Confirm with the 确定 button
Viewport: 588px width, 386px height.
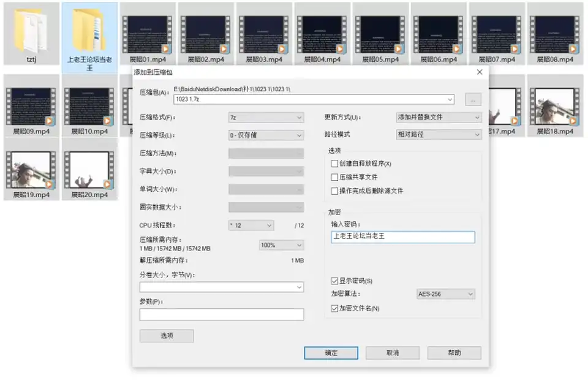[331, 353]
